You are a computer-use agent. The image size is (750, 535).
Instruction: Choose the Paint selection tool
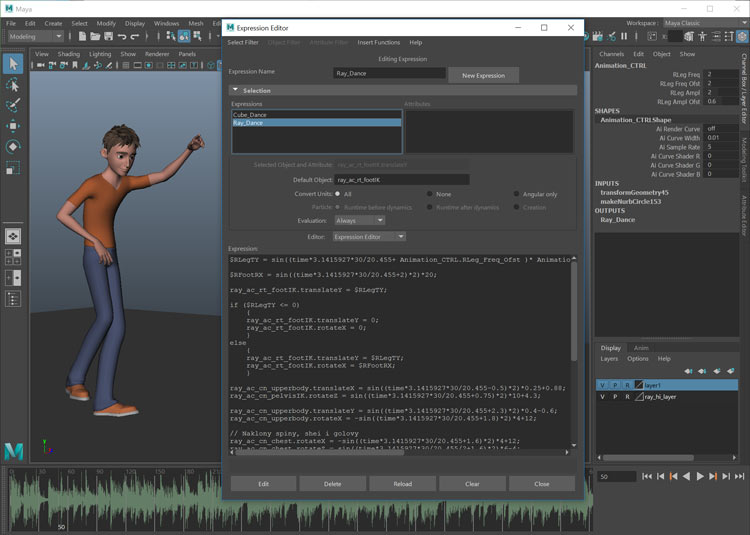pyautogui.click(x=14, y=105)
